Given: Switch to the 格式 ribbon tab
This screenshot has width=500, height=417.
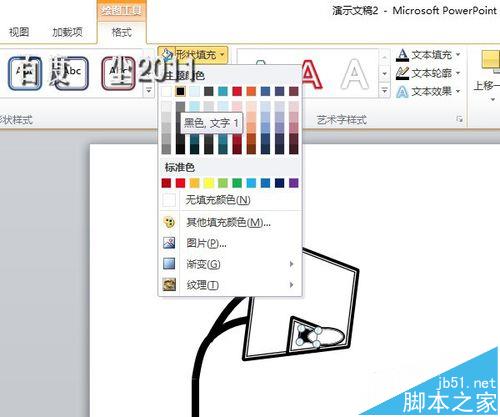Looking at the screenshot, I should tap(121, 32).
